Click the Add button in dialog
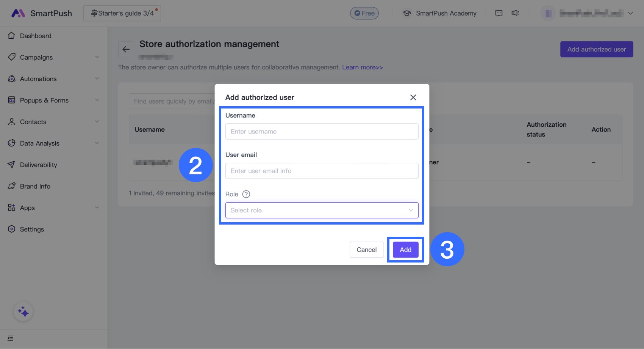 pyautogui.click(x=405, y=250)
